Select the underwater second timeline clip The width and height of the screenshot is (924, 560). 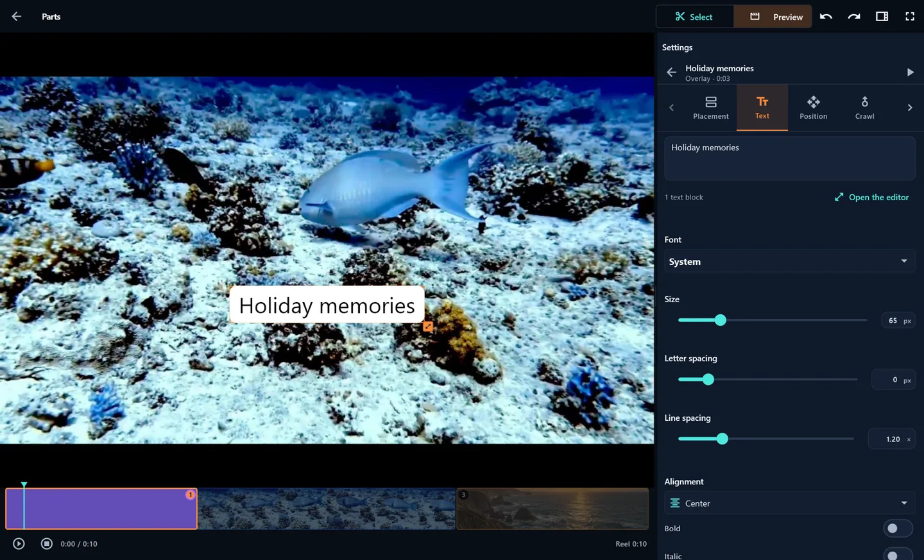pos(327,509)
